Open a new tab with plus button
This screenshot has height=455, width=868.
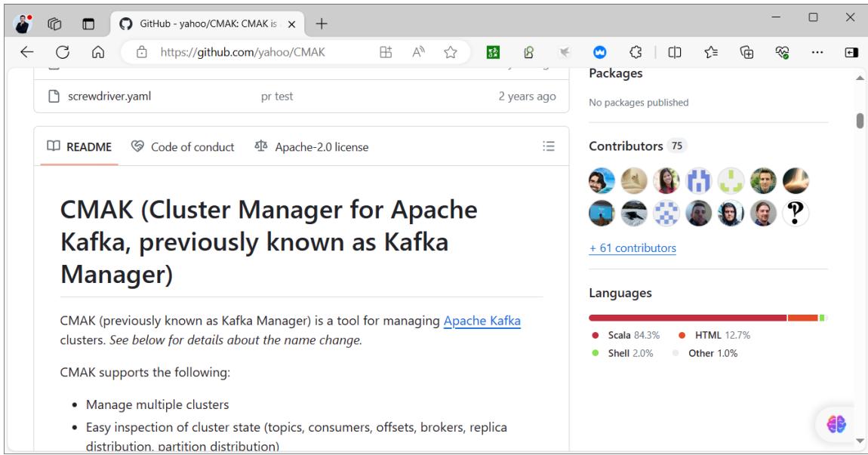(x=321, y=24)
